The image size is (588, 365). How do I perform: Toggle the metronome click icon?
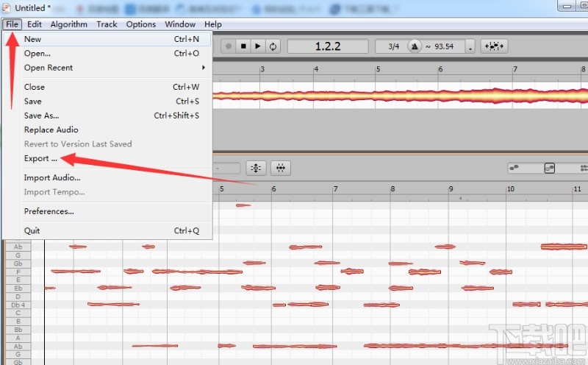point(415,46)
